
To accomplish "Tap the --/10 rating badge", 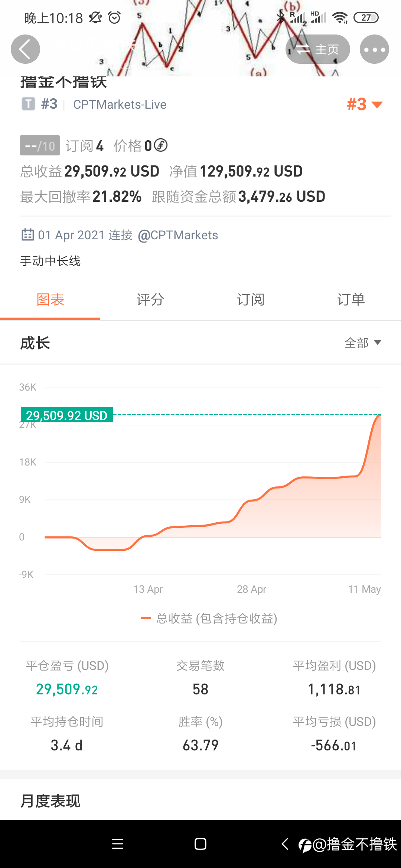I will click(x=40, y=145).
